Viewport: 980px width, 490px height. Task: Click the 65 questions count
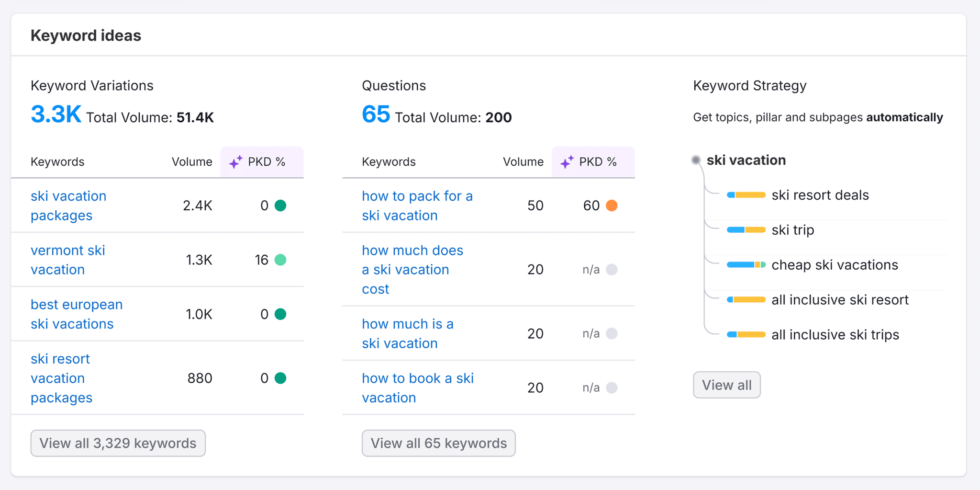pyautogui.click(x=376, y=114)
